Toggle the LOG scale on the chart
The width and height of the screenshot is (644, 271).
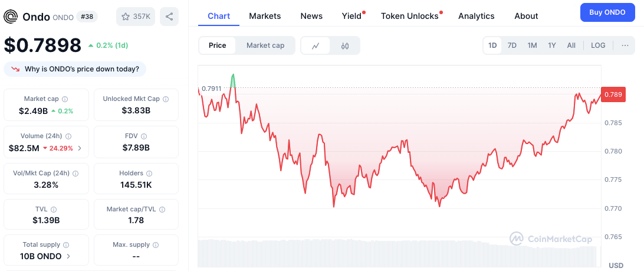pyautogui.click(x=598, y=45)
